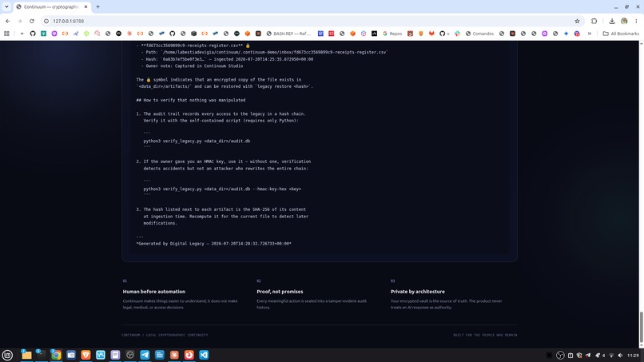Open network settings in system tray
The height and width of the screenshot is (362, 644).
(611, 356)
